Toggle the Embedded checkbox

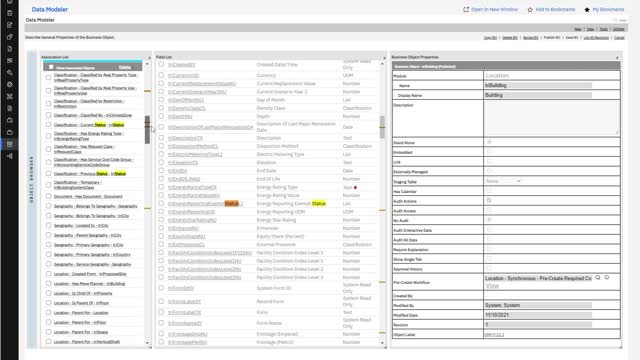489,152
